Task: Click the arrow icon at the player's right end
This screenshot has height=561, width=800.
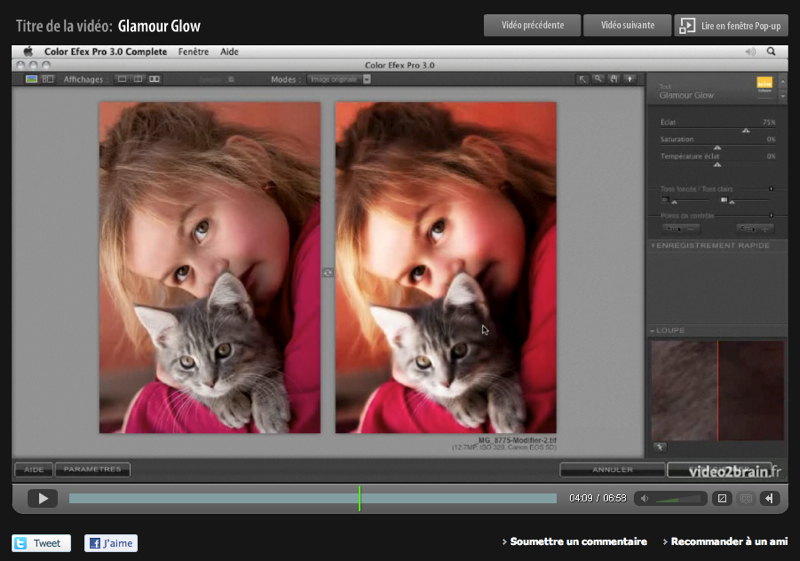Action: coord(769,498)
